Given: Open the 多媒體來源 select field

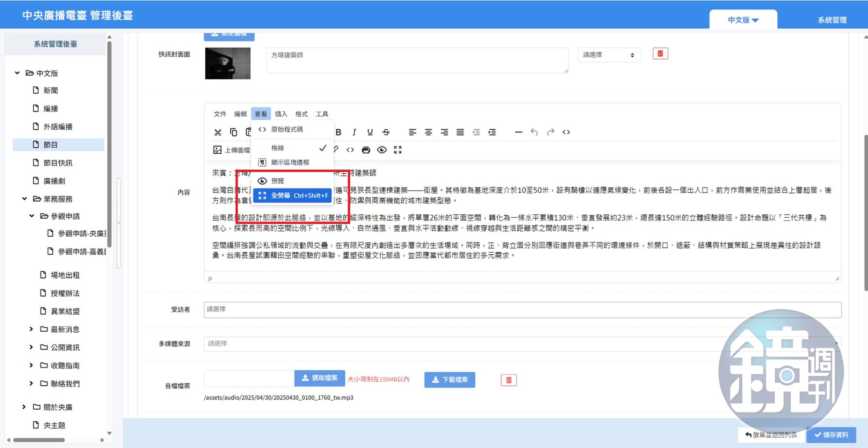Looking at the screenshot, I should (x=523, y=344).
